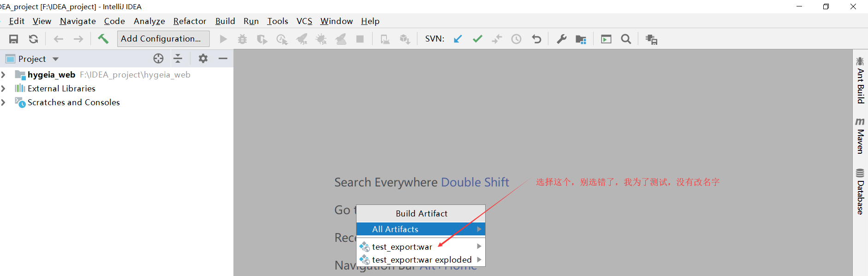Click the Search Everywhere magnifier icon
Screen dimensions: 868x276
(626, 39)
